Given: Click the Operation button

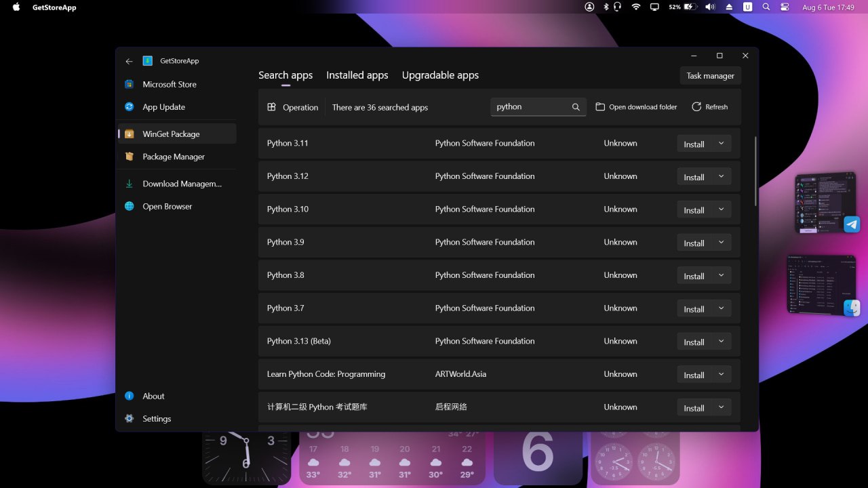Looking at the screenshot, I should point(293,107).
